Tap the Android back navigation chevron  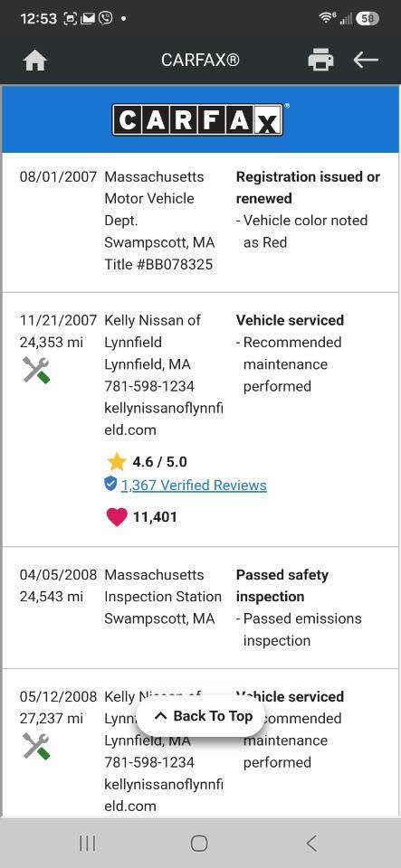coord(311,843)
